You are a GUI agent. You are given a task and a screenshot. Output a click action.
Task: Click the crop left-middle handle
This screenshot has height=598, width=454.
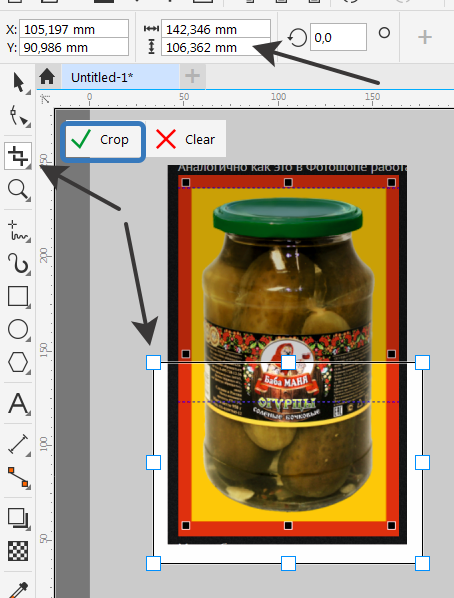coord(153,463)
